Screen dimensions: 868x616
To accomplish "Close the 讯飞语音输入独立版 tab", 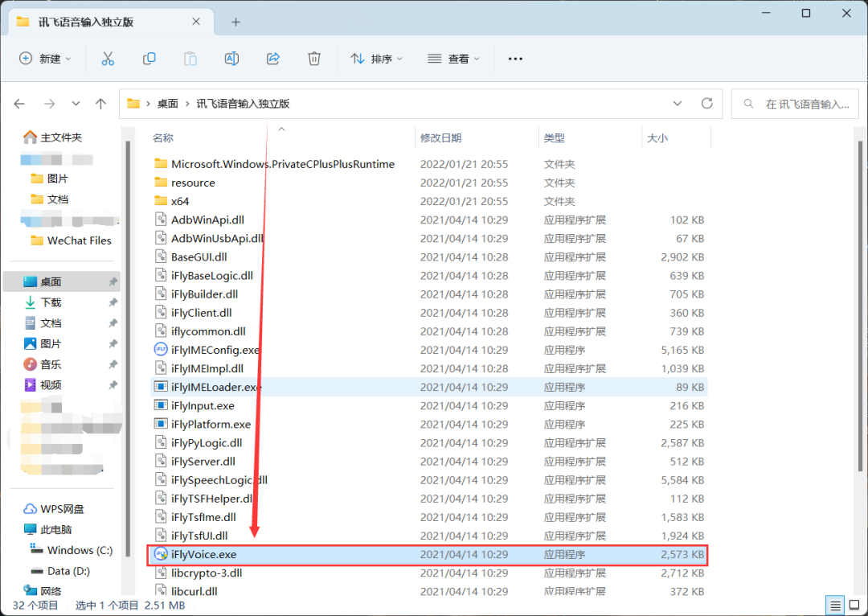I will (x=196, y=22).
